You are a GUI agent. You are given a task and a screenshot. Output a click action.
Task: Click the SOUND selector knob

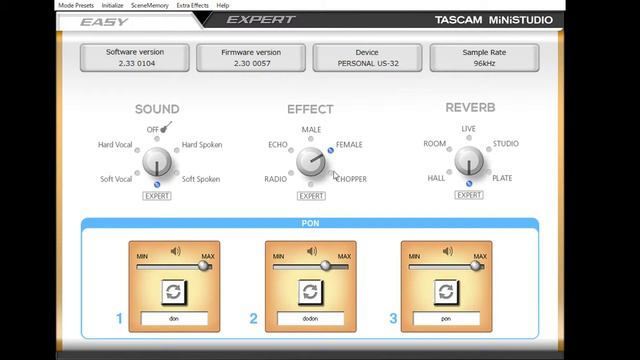tap(157, 162)
